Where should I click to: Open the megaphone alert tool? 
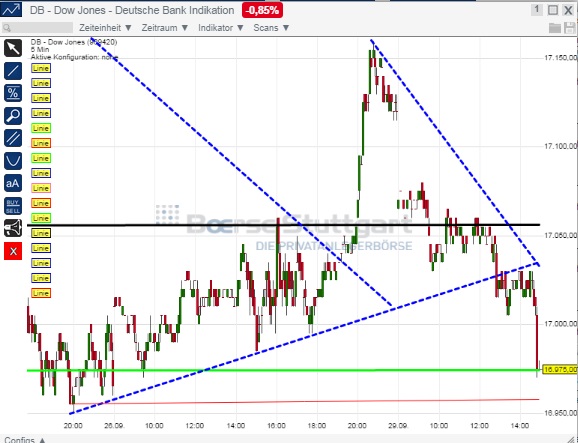[13, 229]
